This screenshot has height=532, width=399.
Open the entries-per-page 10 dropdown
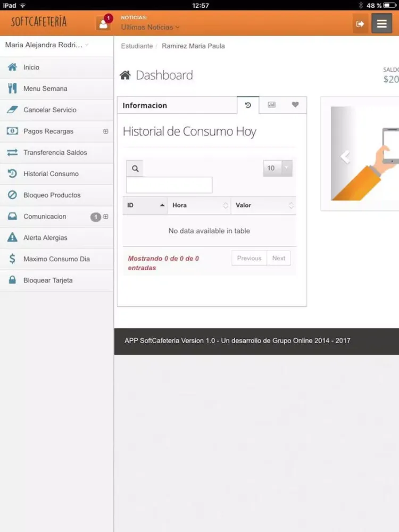[278, 168]
